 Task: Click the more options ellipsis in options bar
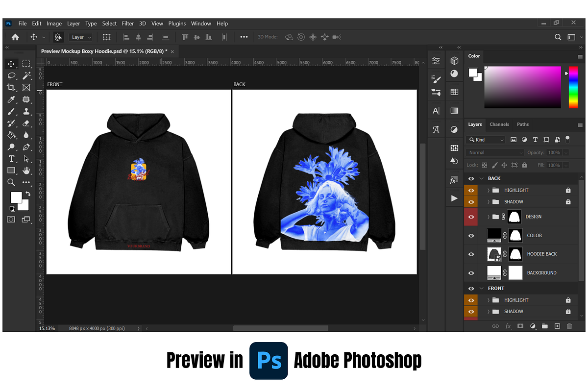(x=244, y=37)
